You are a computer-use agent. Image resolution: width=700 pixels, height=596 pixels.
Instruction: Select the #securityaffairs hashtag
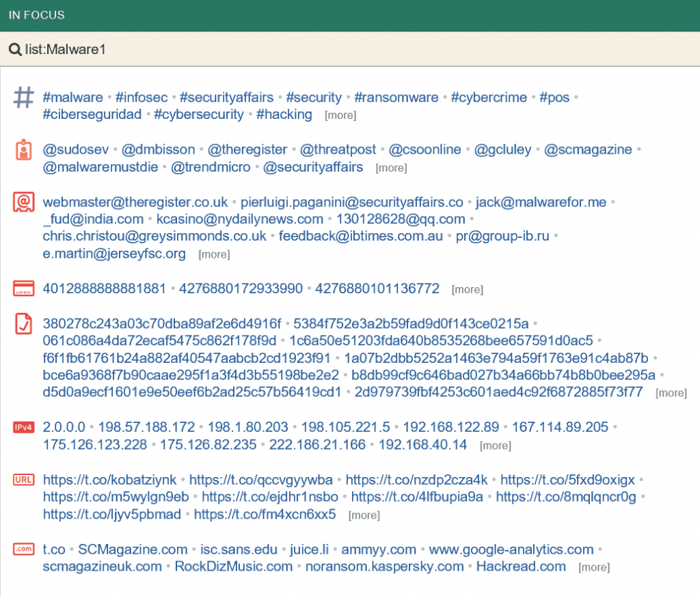(x=227, y=97)
